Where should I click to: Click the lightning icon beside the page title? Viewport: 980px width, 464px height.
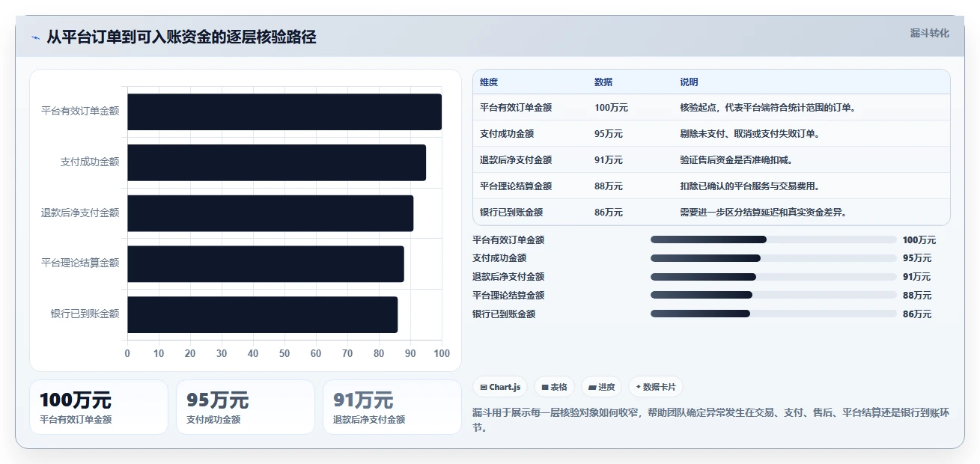[x=35, y=37]
